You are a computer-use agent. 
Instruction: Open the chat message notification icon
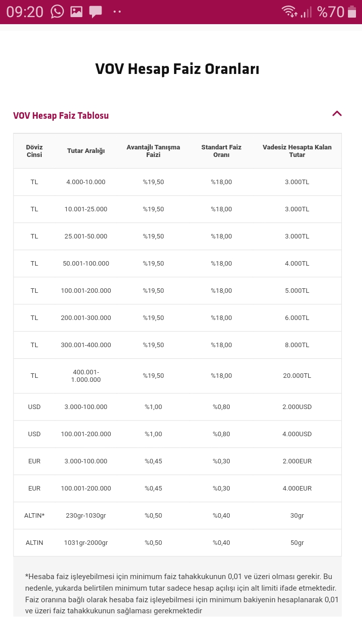pos(95,12)
